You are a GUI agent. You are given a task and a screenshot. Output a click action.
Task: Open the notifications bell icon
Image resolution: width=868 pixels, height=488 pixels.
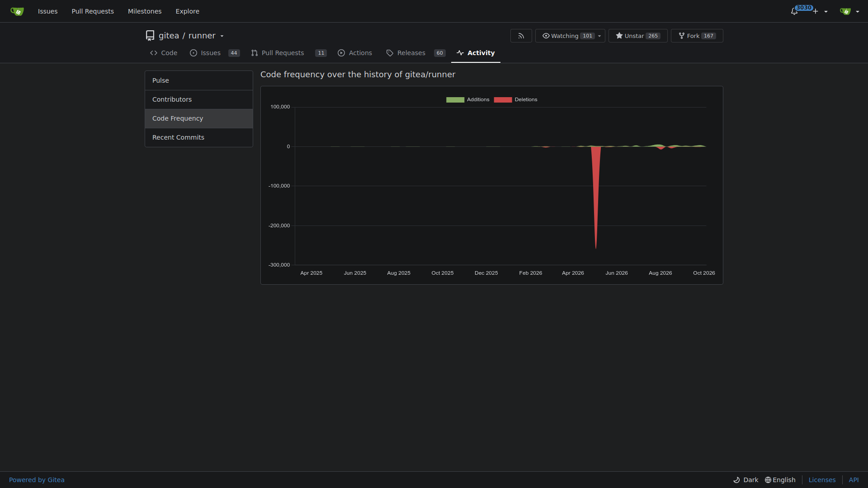[794, 11]
